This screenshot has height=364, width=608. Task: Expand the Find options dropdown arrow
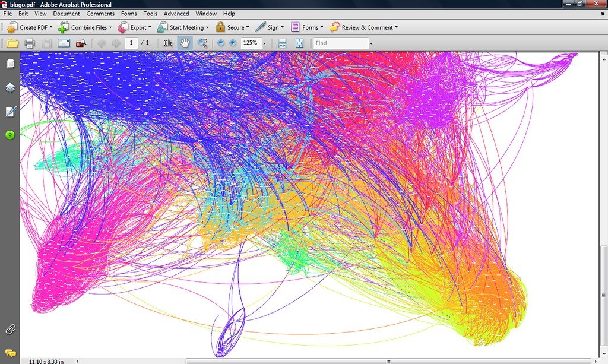click(x=371, y=43)
